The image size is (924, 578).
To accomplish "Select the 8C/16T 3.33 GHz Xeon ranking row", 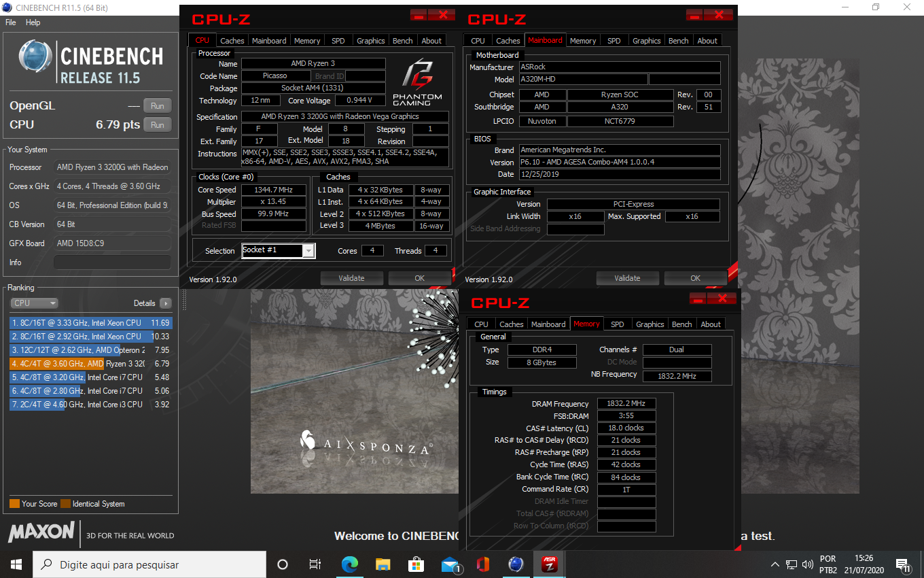I will tap(90, 323).
